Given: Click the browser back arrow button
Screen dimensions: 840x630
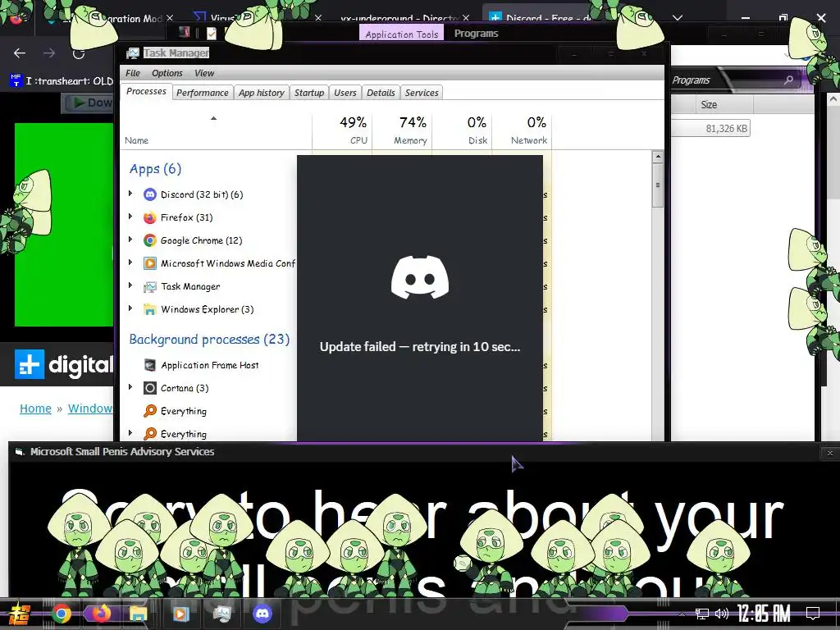Looking at the screenshot, I should click(20, 53).
